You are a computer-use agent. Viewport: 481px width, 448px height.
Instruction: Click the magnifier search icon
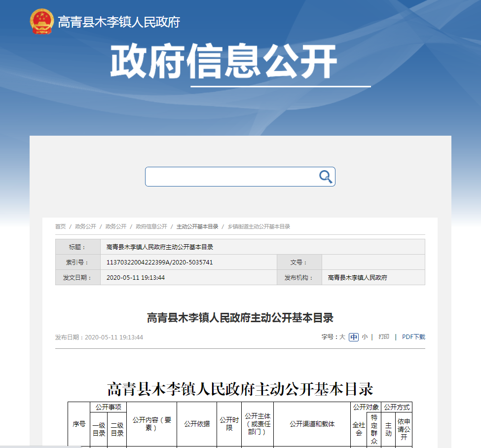[x=325, y=177]
